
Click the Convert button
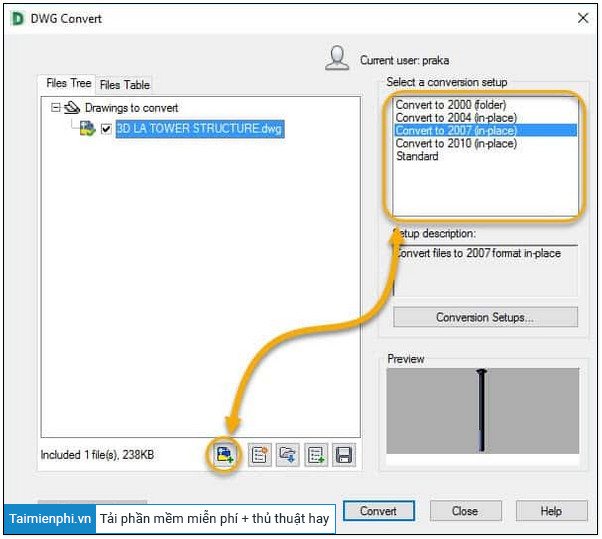[379, 511]
